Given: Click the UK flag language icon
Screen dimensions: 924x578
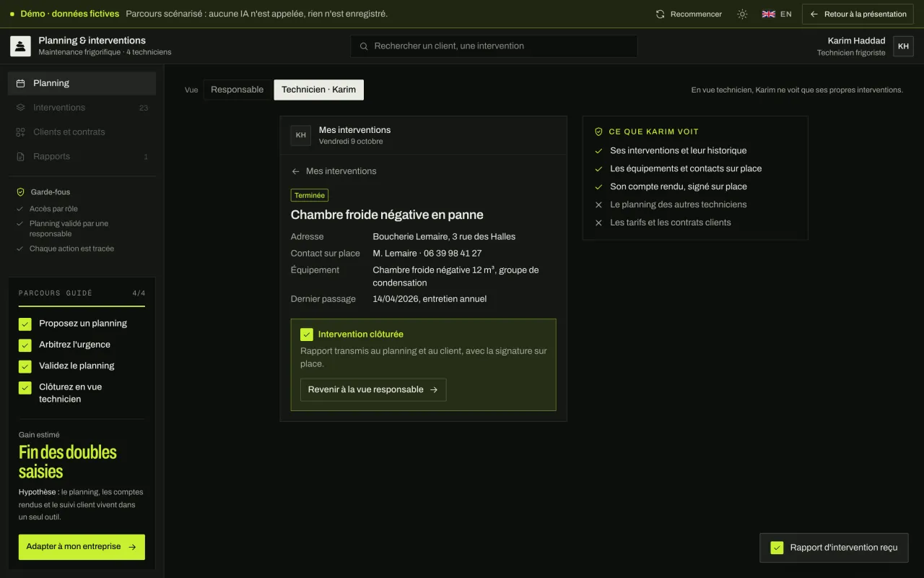Looking at the screenshot, I should (769, 14).
